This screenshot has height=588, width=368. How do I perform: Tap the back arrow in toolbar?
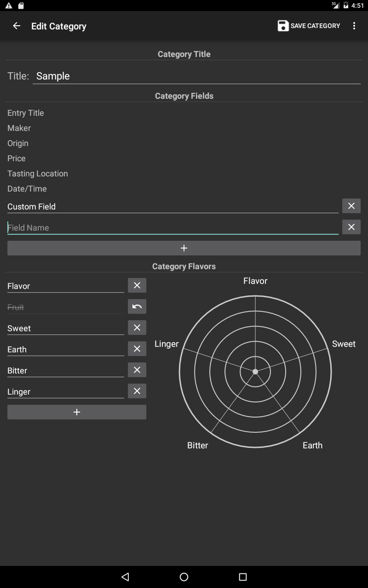[x=17, y=26]
